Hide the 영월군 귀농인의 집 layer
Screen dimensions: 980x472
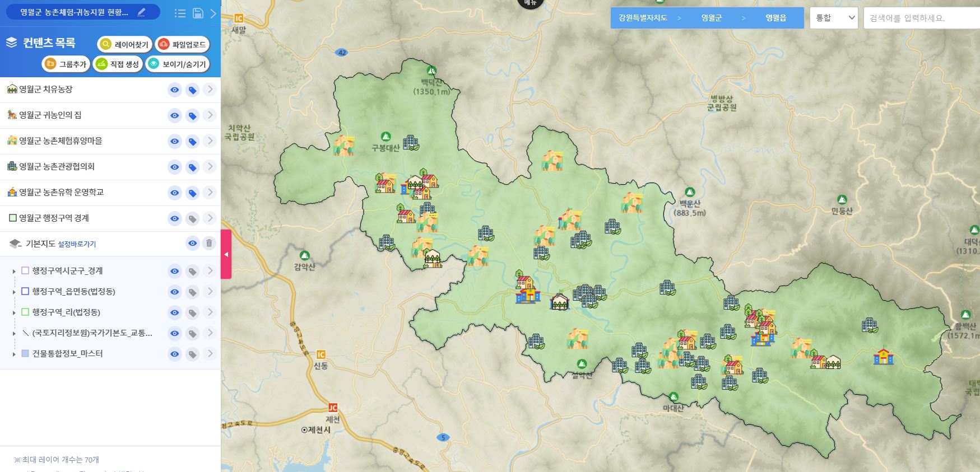click(x=175, y=116)
